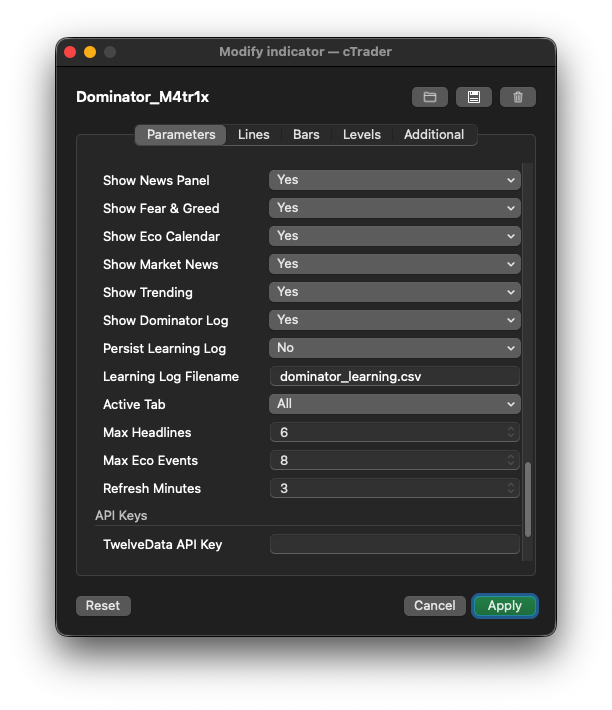Click the Learning Log Filename label
This screenshot has height=710, width=612.
pos(171,377)
